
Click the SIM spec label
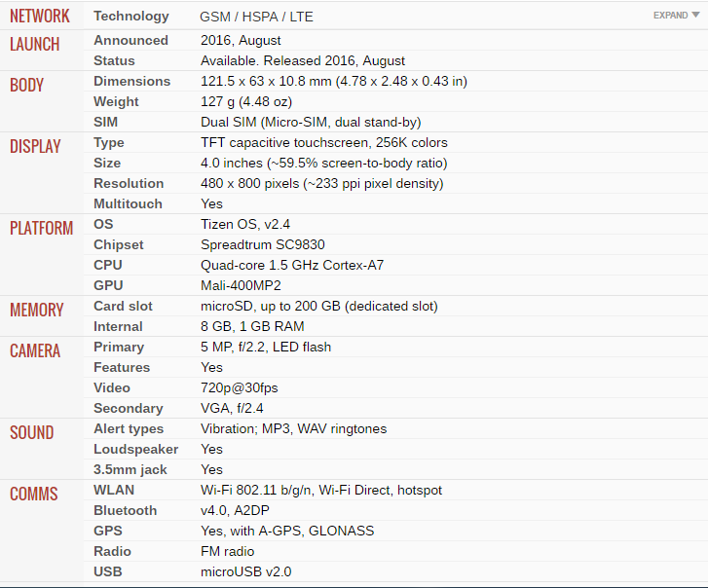pyautogui.click(x=105, y=122)
